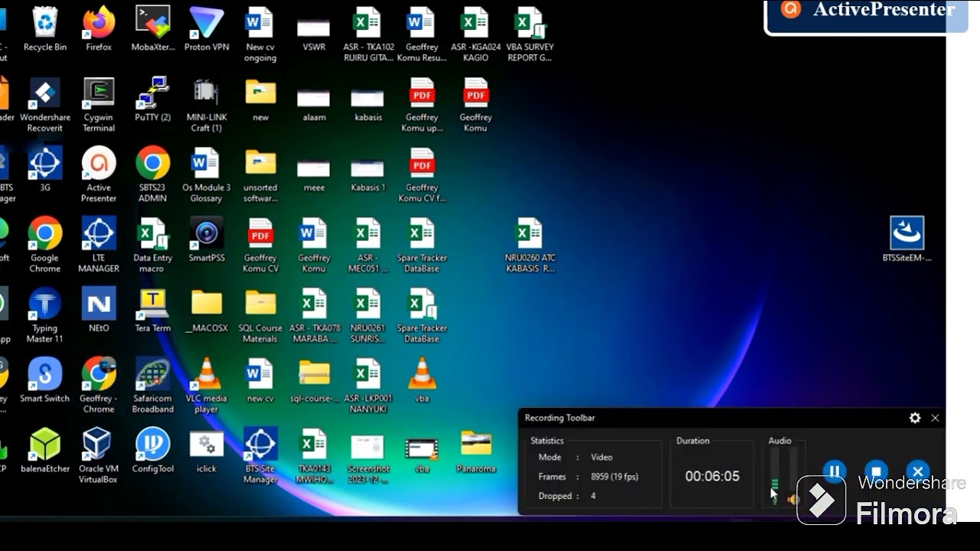
Task: Select the 'NRU0261 SUNRIS...' Excel file
Action: click(368, 317)
